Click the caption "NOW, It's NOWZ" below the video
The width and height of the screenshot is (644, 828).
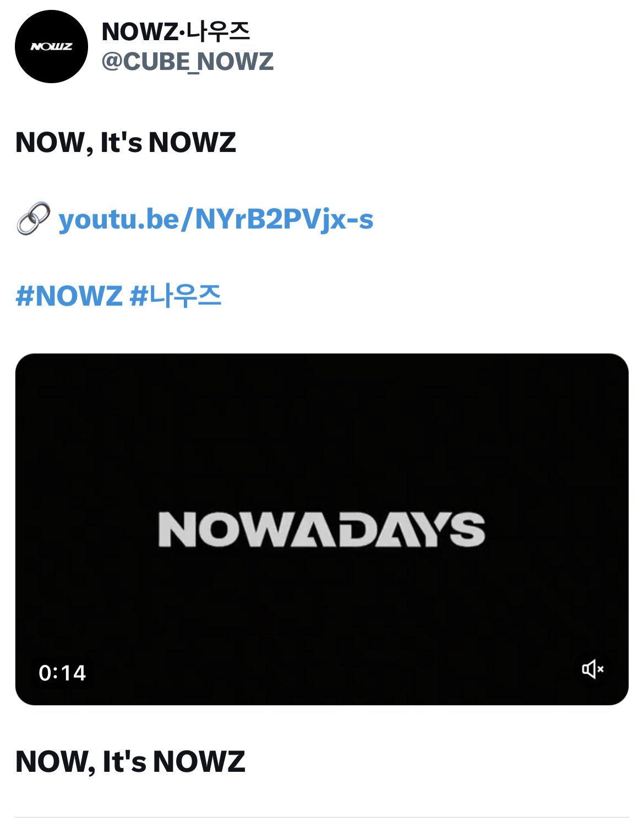point(130,762)
